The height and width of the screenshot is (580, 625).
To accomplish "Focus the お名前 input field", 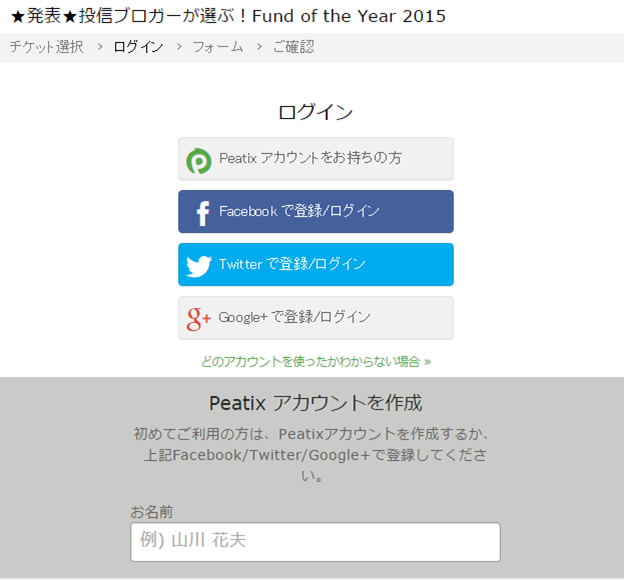I will pos(315,541).
